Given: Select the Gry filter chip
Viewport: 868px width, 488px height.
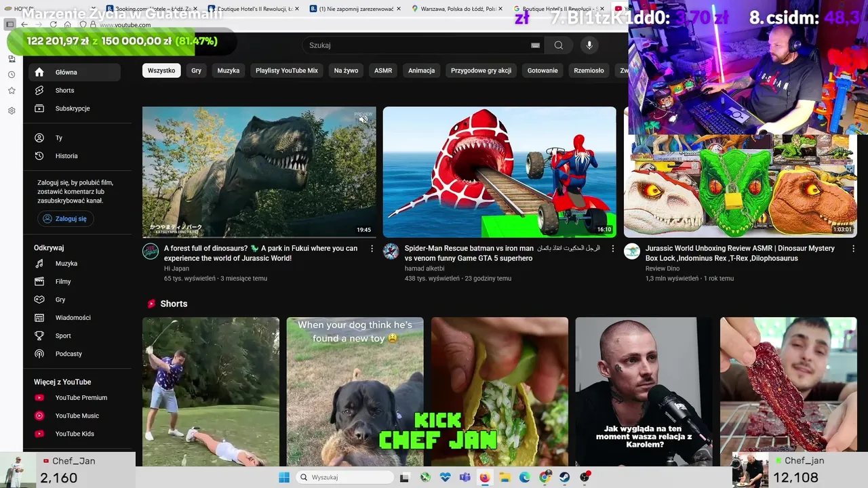Looking at the screenshot, I should coord(196,70).
